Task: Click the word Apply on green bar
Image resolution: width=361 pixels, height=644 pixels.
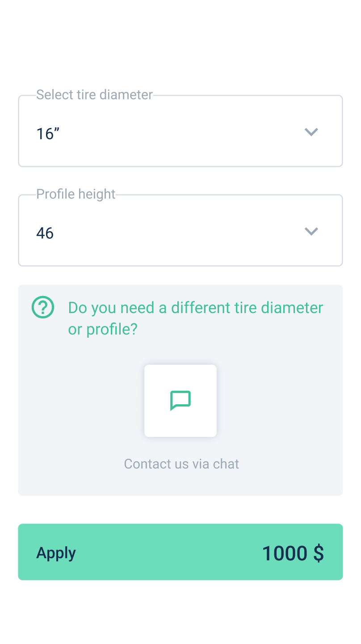Action: [56, 553]
